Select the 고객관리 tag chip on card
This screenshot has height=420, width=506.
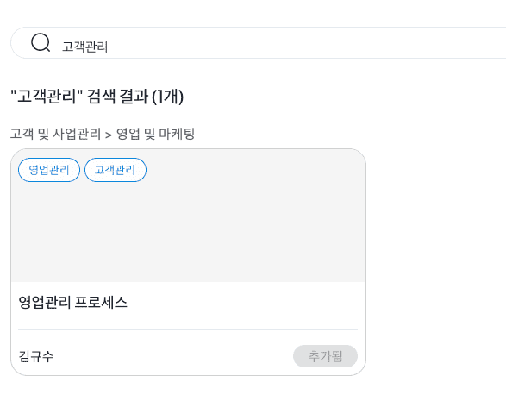[116, 170]
